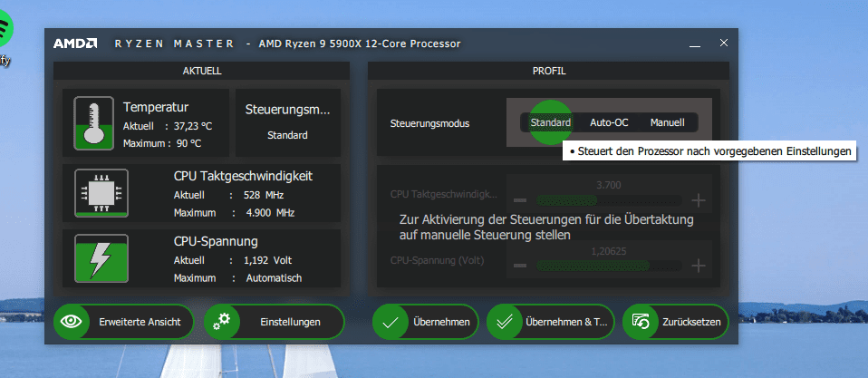This screenshot has height=378, width=868.
Task: Click the Steuerungsmodus label in Profil
Action: pyautogui.click(x=429, y=123)
